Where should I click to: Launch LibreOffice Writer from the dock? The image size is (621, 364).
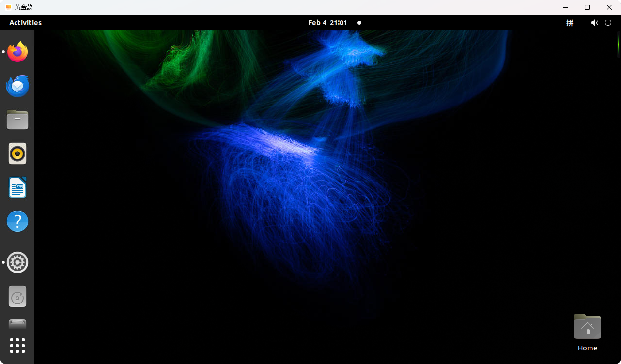click(x=17, y=187)
